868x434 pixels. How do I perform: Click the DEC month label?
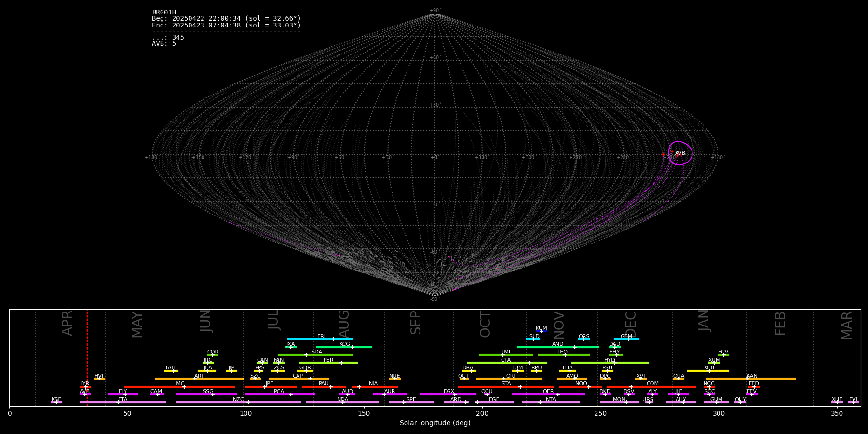pyautogui.click(x=631, y=325)
